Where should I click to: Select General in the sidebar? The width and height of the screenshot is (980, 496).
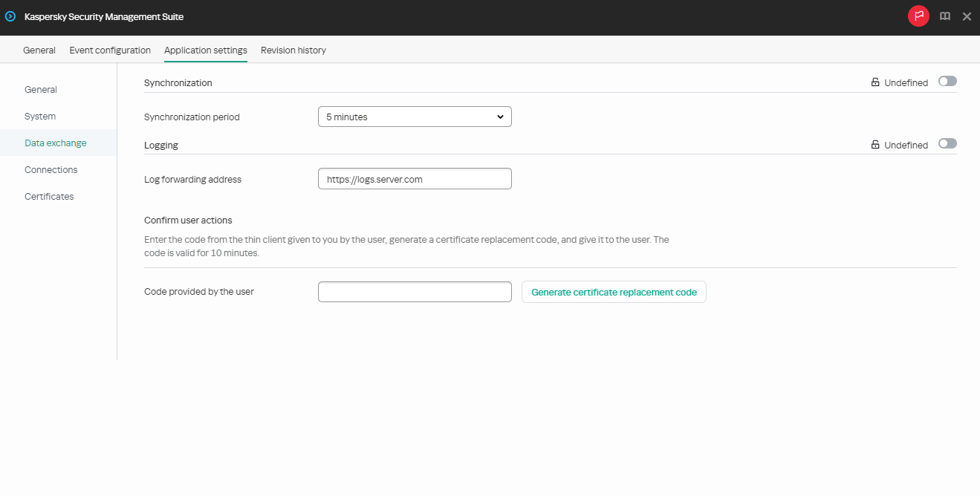[x=40, y=89]
